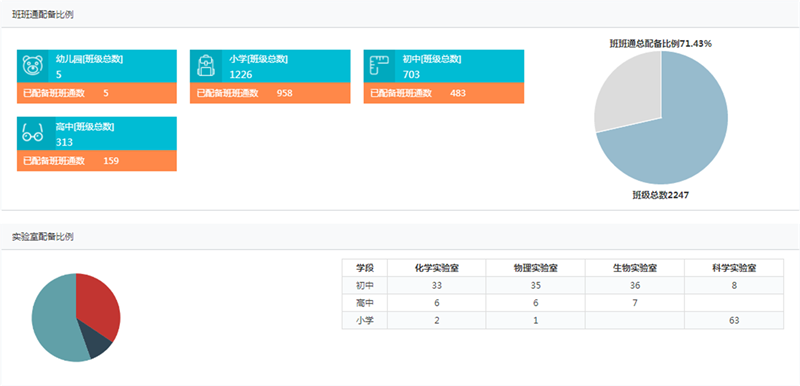Image resolution: width=800 pixels, height=386 pixels.
Task: Click the 小学 physics lab value 1
Action: [536, 321]
